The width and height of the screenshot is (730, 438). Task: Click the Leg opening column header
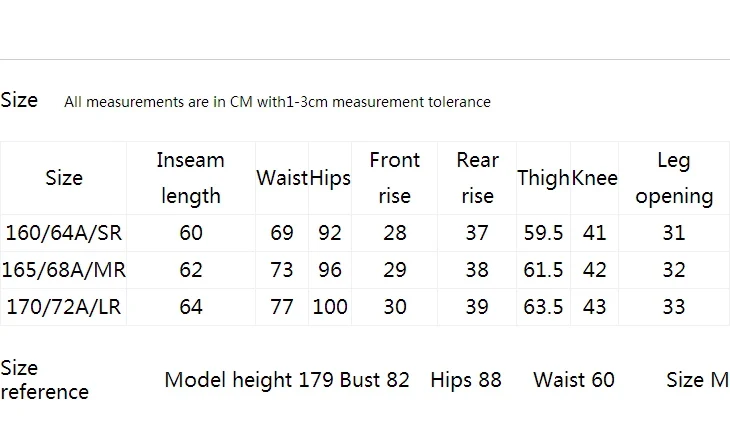pyautogui.click(x=674, y=178)
